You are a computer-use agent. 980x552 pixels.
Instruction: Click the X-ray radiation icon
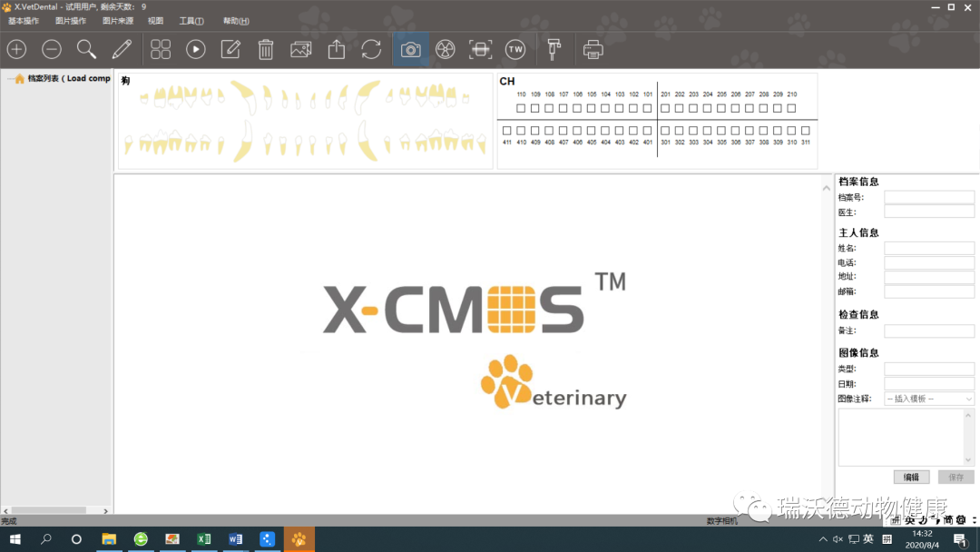[446, 49]
